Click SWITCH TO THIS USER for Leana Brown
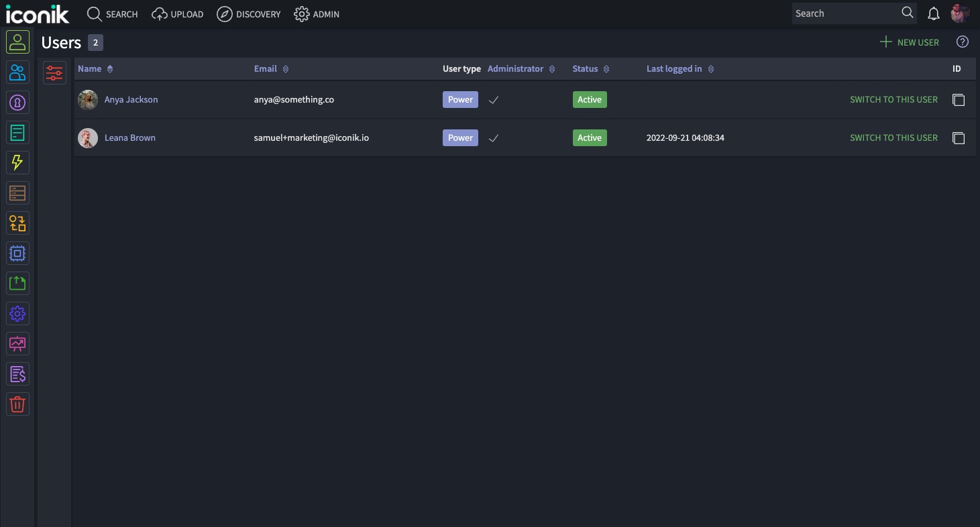This screenshot has width=980, height=527. (x=893, y=137)
